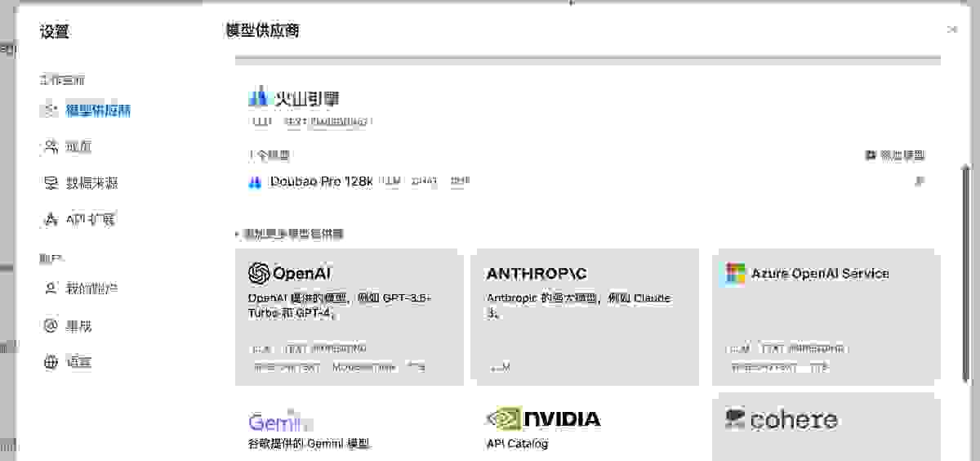Click the CHAT tag on Doubao Pro row

425,181
